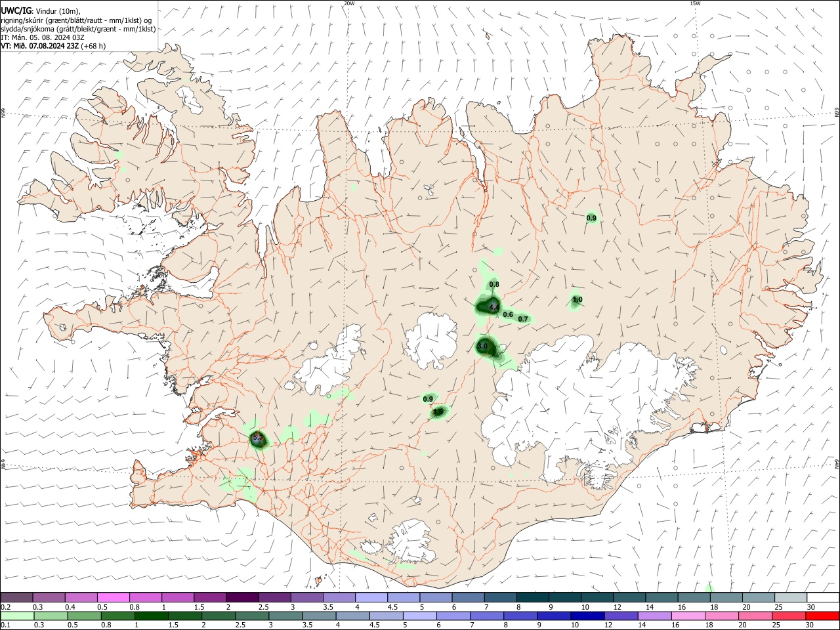Click the 'IT: Mán. 05. 08. 2024 03Z' line
The image size is (840, 630).
tap(43, 37)
